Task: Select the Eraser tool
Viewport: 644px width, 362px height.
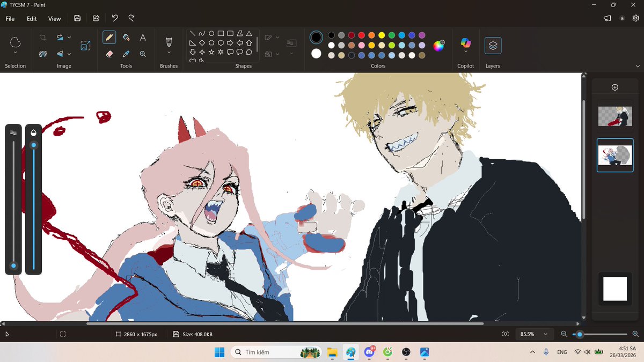Action: (x=109, y=54)
